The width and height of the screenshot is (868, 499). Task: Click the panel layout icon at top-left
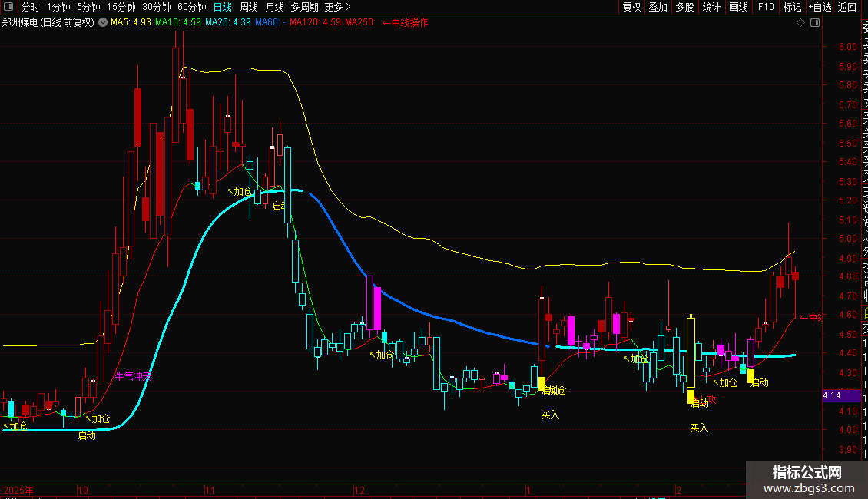[x=8, y=7]
